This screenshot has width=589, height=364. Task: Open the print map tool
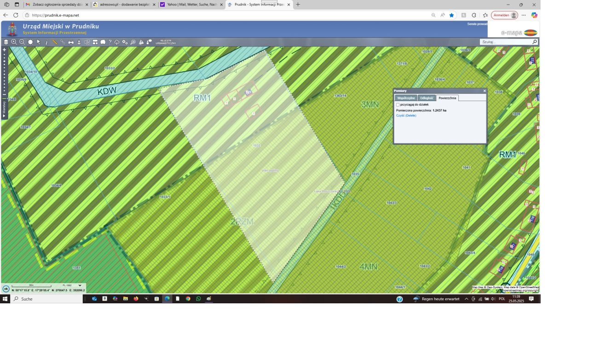coord(71,42)
